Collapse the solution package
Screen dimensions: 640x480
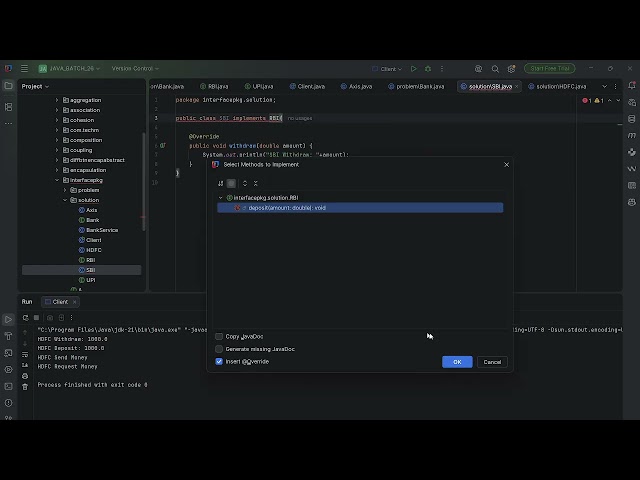[x=65, y=200]
